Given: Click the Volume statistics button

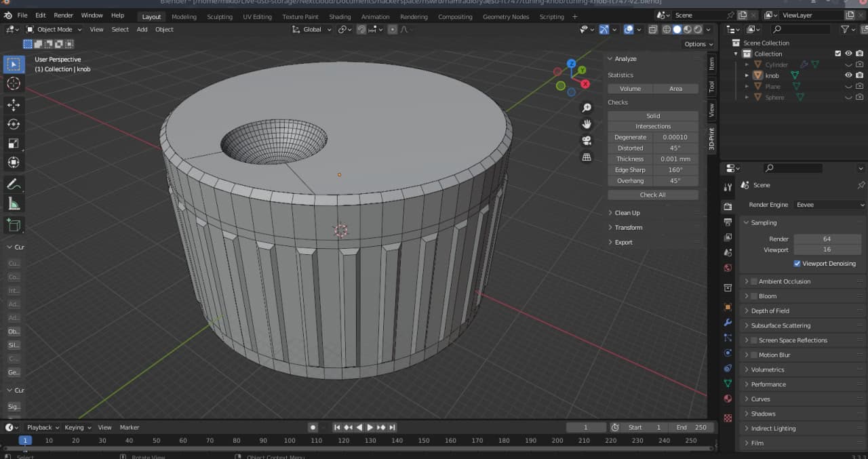Looking at the screenshot, I should 630,89.
